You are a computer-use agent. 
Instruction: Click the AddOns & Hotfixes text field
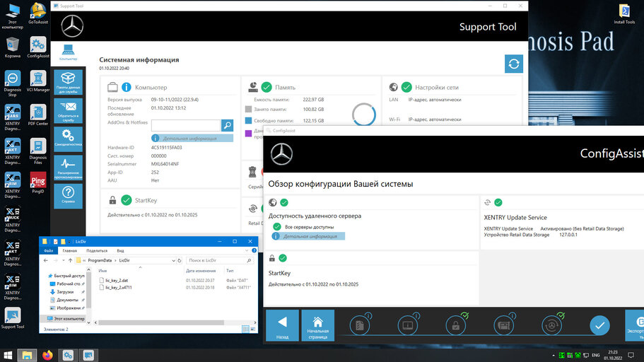[x=185, y=125]
